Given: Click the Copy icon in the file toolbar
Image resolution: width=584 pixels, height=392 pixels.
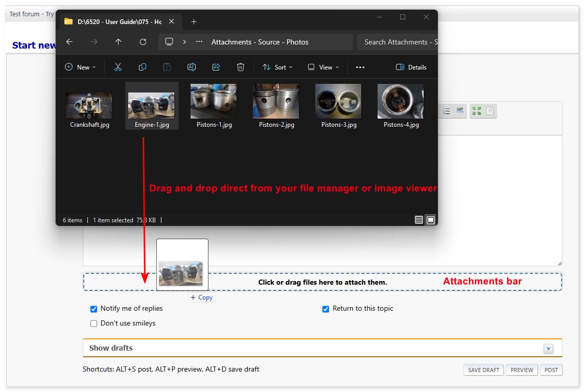Looking at the screenshot, I should pos(143,67).
